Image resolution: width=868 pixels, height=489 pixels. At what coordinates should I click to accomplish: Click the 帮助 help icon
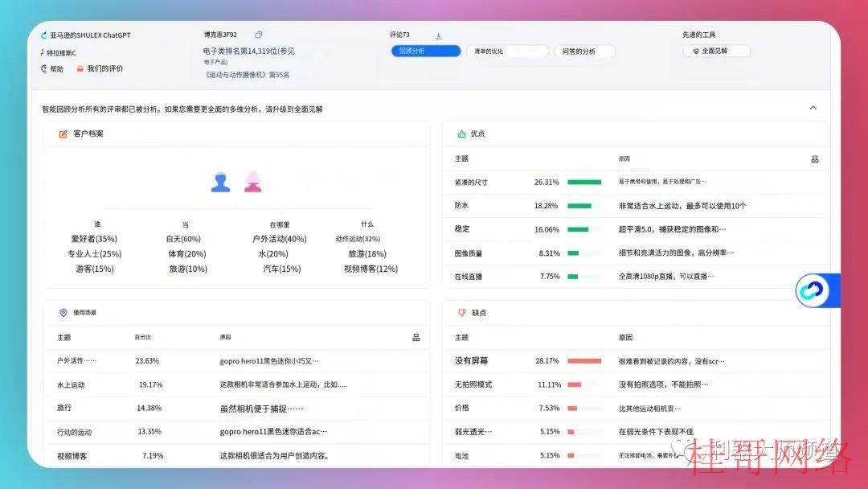tap(44, 68)
